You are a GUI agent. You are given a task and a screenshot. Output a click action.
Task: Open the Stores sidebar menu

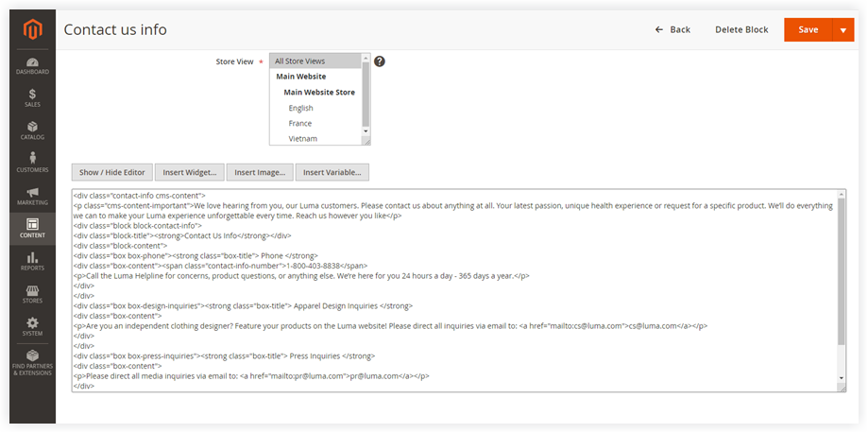click(x=32, y=294)
